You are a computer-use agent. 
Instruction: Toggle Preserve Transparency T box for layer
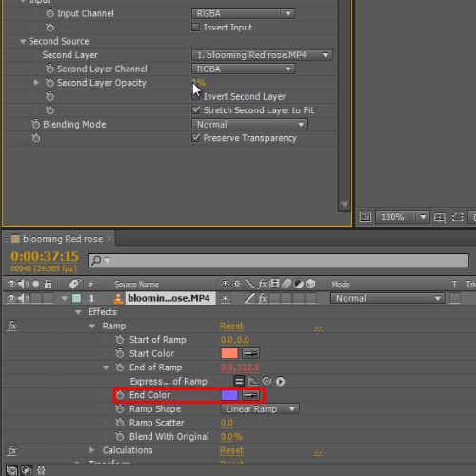click(x=455, y=298)
